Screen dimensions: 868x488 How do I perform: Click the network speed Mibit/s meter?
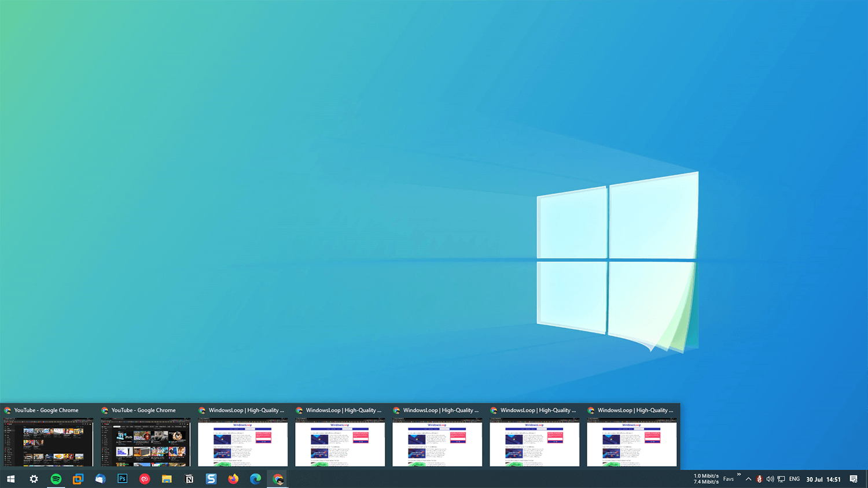pyautogui.click(x=706, y=479)
